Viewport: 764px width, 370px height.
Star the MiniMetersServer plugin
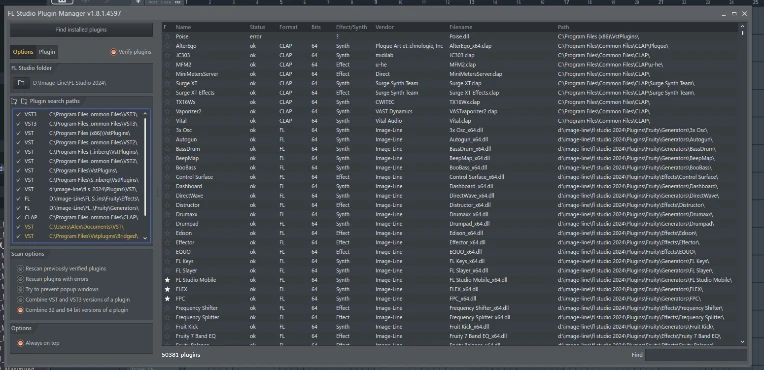tap(168, 74)
